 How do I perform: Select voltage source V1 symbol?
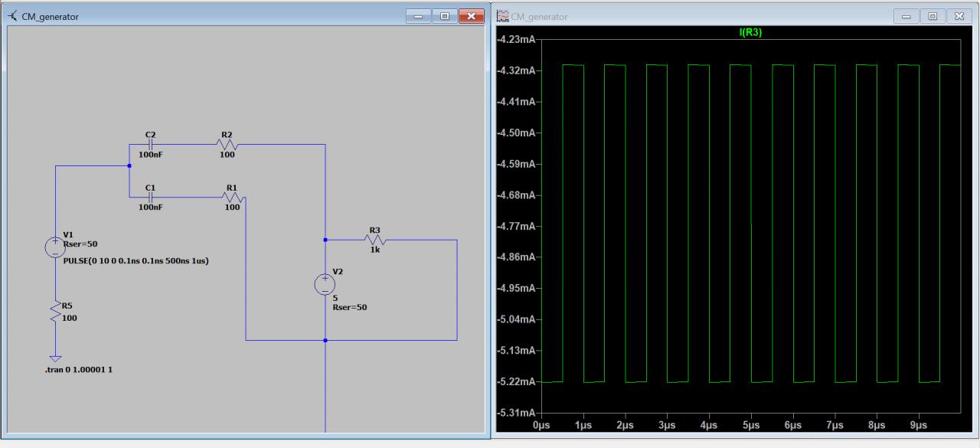pos(55,247)
